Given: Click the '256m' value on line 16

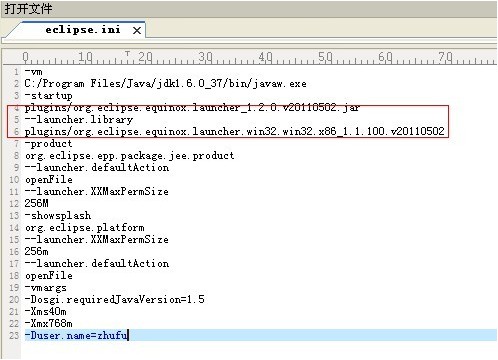Looking at the screenshot, I should click(x=36, y=251).
